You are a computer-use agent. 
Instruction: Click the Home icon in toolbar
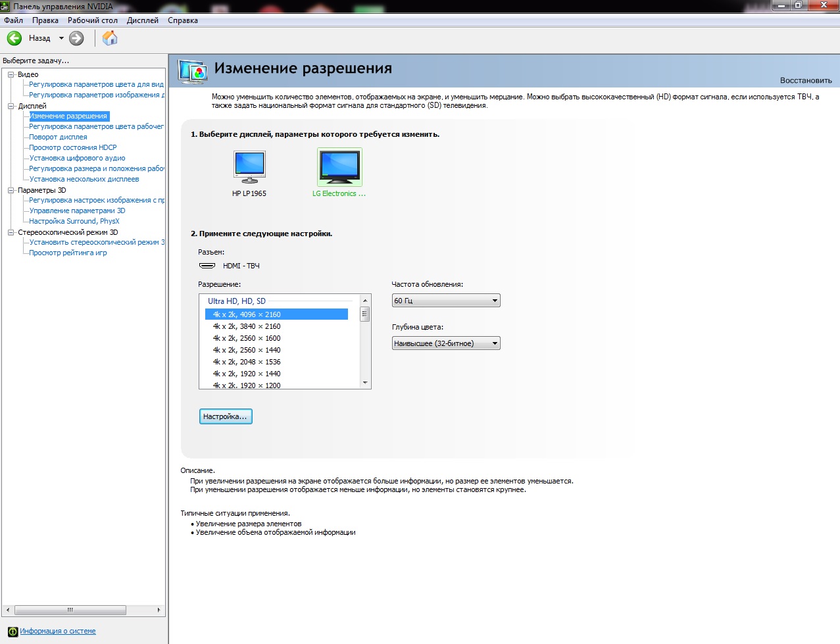pyautogui.click(x=110, y=38)
